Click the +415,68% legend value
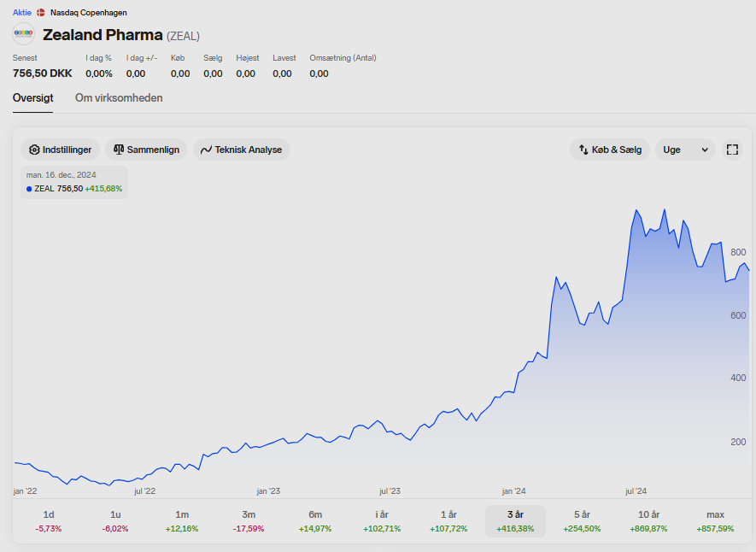 pyautogui.click(x=103, y=189)
